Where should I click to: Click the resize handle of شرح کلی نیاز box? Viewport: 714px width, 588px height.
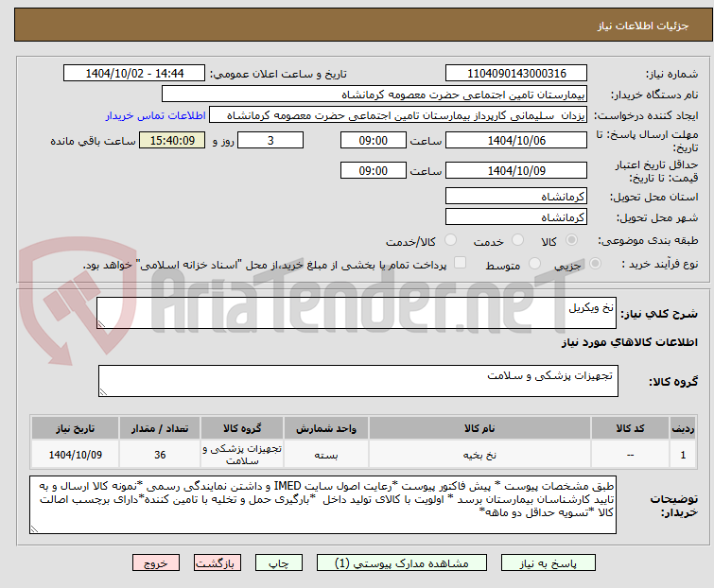click(101, 324)
